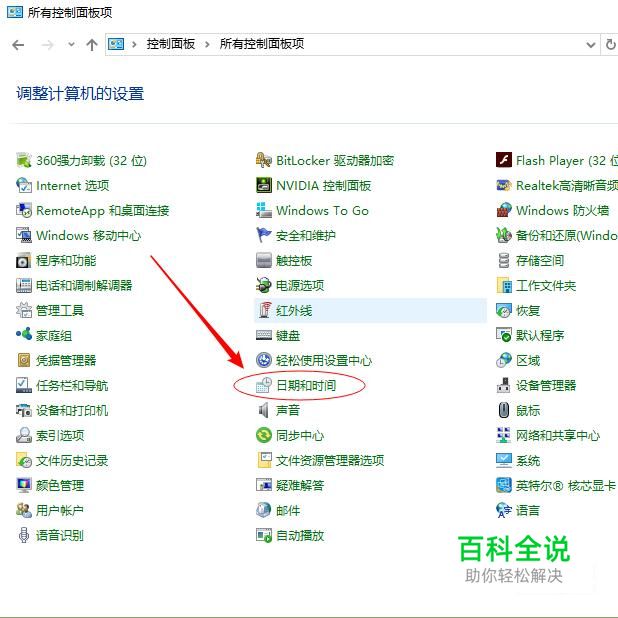Open 工作文件夹 link
Image resolution: width=618 pixels, height=618 pixels.
click(x=546, y=285)
